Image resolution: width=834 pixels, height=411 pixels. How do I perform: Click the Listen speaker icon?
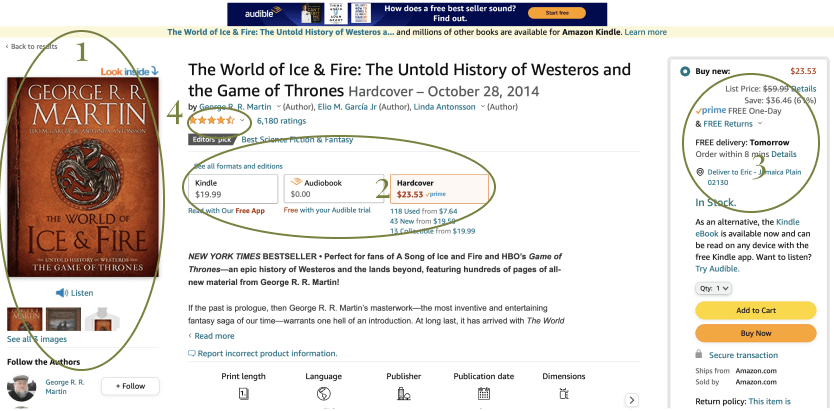(62, 292)
